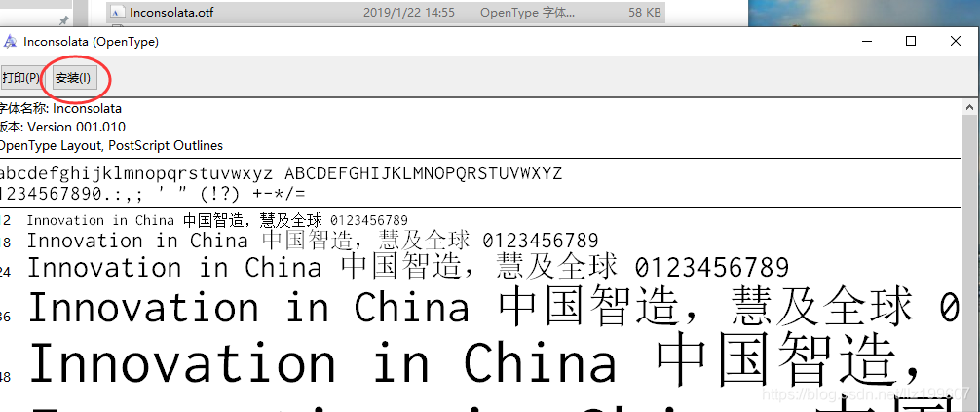The height and width of the screenshot is (412, 980).
Task: Click the 安装(I) install button
Action: pyautogui.click(x=74, y=78)
